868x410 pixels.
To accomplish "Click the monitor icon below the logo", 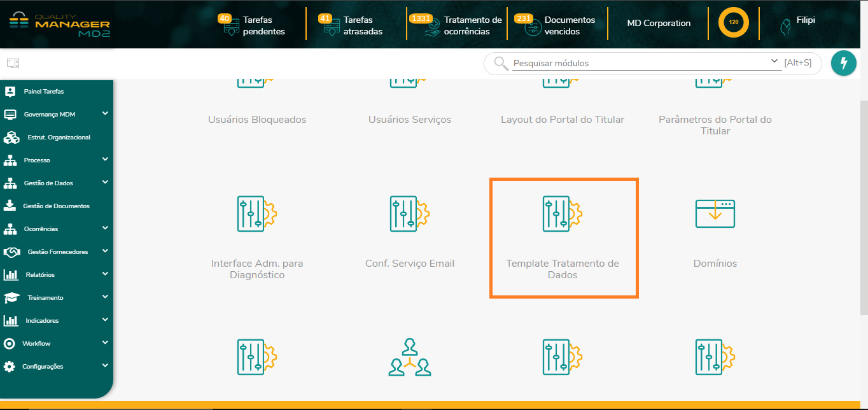I will point(13,63).
